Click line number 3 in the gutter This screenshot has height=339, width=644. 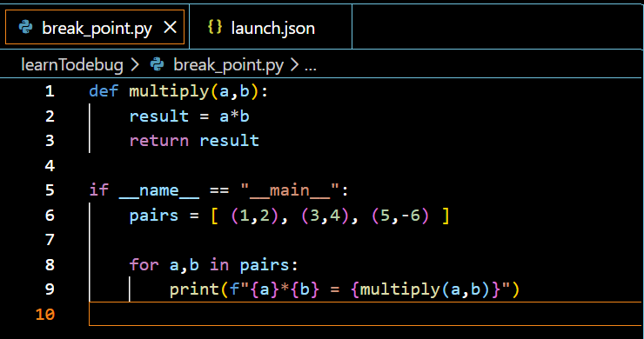50,141
